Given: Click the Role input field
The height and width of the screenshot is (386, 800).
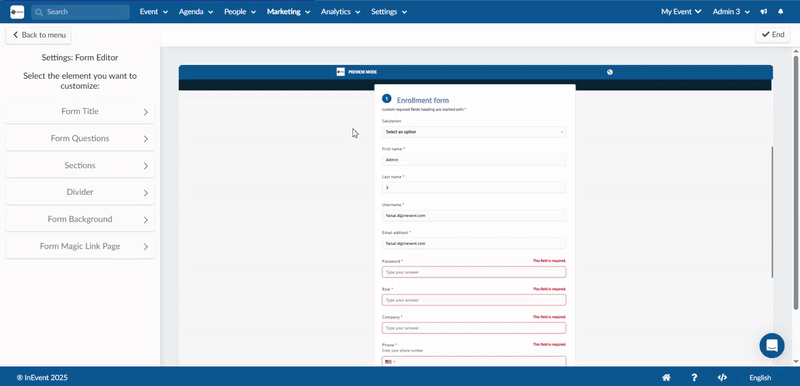Looking at the screenshot, I should 474,300.
